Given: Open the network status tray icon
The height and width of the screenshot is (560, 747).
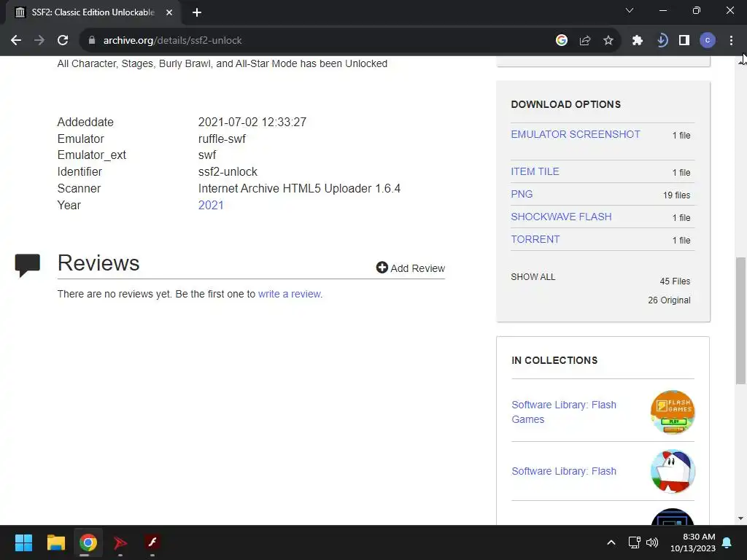Looking at the screenshot, I should tap(634, 542).
